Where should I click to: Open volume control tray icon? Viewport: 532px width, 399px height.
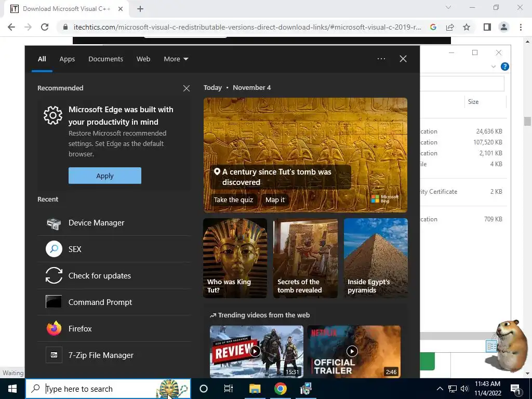click(x=464, y=389)
